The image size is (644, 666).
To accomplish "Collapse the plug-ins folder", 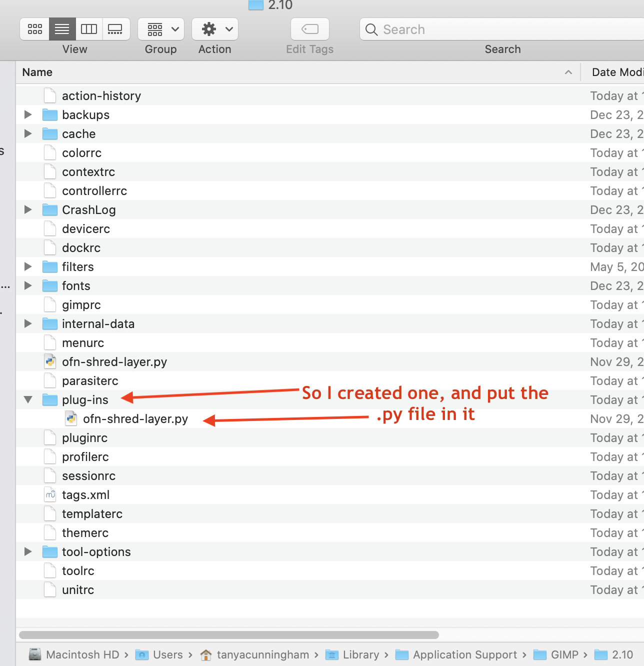I will click(28, 399).
